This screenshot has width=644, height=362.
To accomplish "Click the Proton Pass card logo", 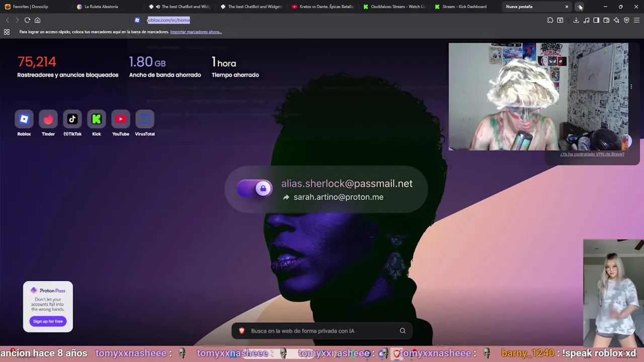I will pos(48,291).
